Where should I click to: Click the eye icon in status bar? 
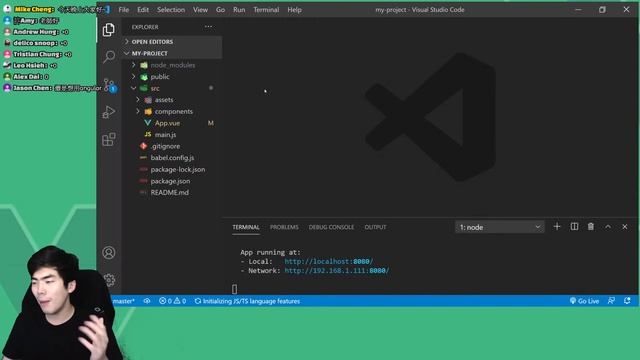coord(147,301)
